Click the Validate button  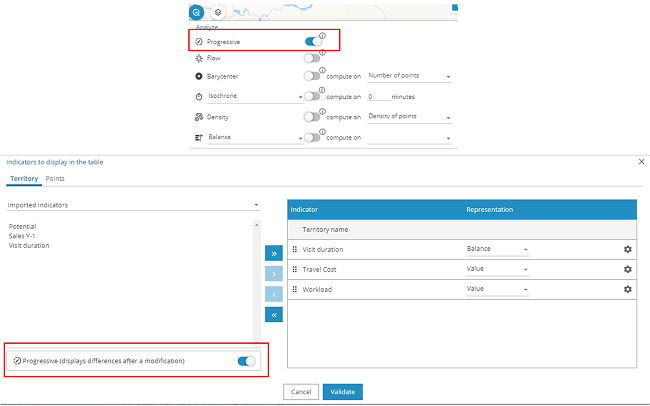[x=343, y=392]
